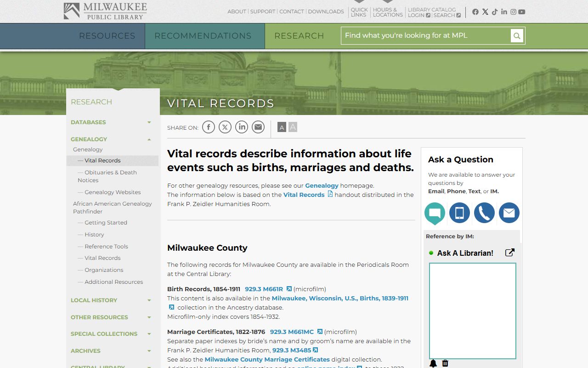Open chat with a librarian icon
Screen dimensions: 588x368
tap(435, 213)
